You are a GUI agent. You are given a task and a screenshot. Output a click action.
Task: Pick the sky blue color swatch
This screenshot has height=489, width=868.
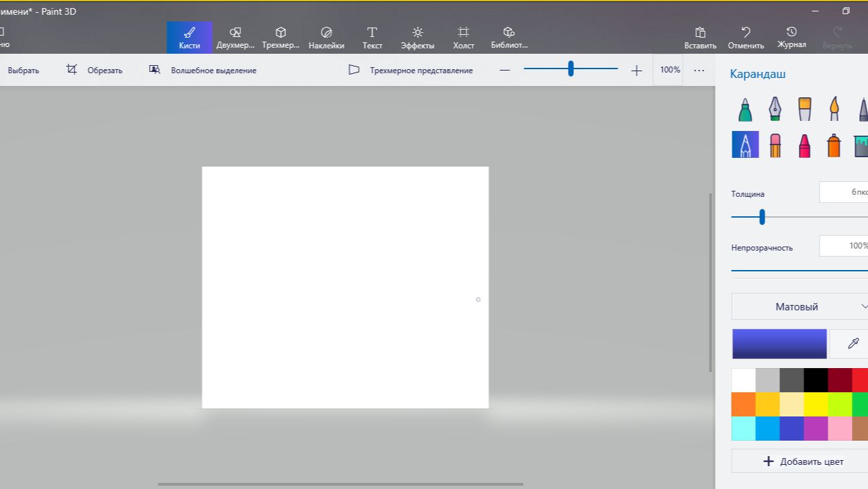[x=767, y=429]
